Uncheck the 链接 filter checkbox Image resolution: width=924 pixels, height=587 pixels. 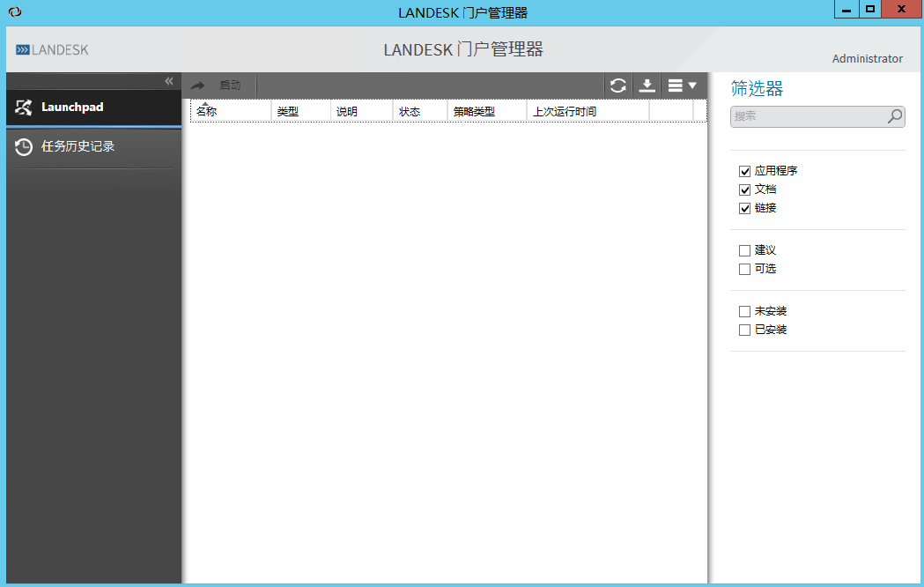point(745,208)
